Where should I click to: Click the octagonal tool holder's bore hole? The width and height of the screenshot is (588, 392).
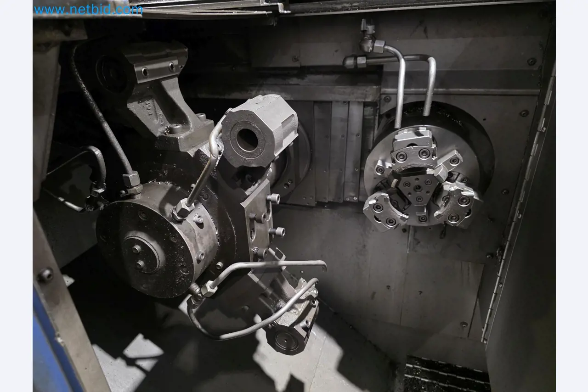click(x=248, y=140)
